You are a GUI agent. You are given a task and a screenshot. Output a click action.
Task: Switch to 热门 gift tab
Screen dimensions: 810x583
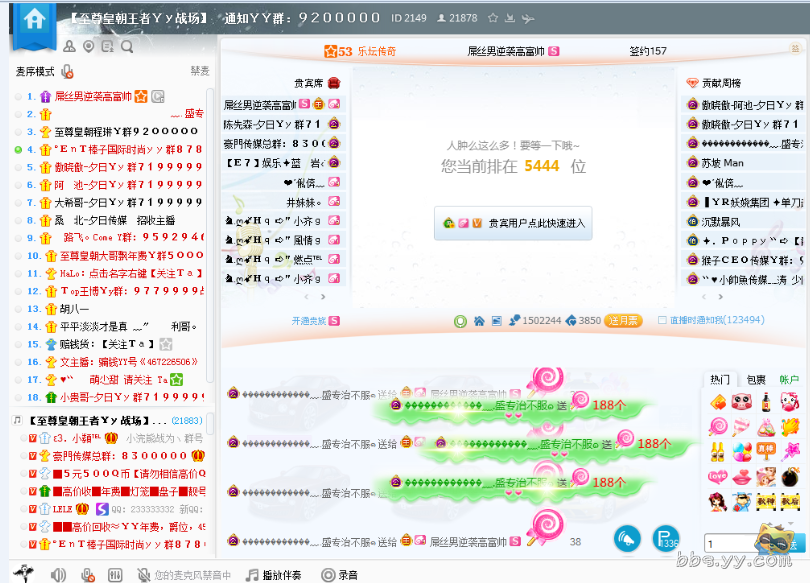click(x=720, y=380)
